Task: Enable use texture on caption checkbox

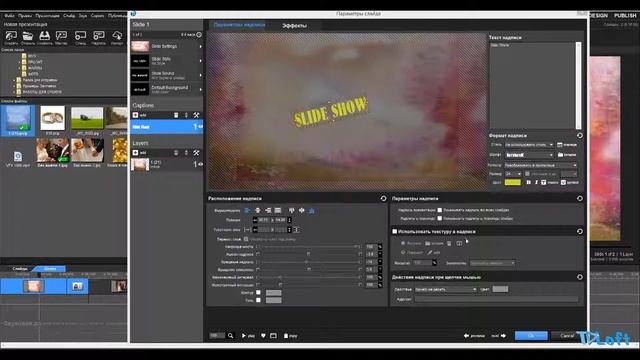Action: [395, 231]
